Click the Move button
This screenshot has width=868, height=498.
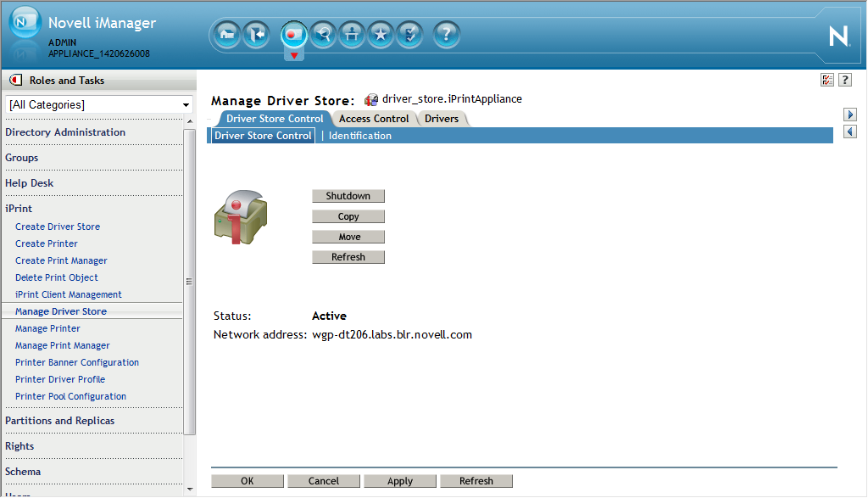(x=348, y=237)
